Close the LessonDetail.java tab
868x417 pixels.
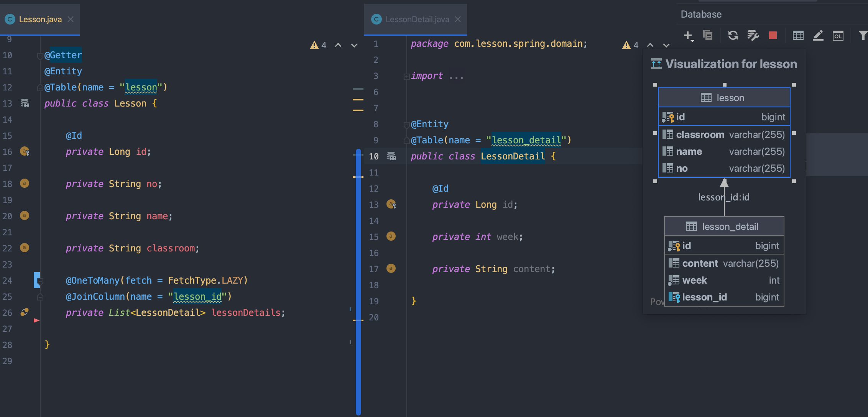coord(458,19)
